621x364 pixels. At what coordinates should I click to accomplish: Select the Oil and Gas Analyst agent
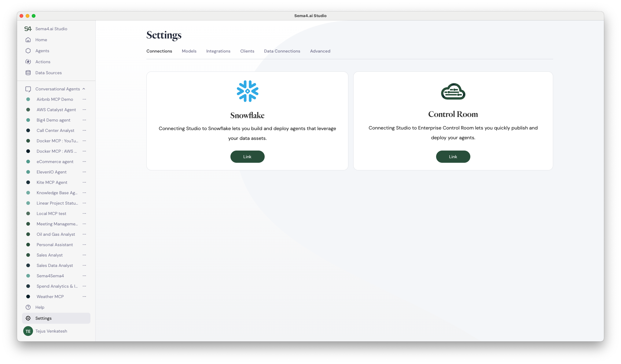pos(56,234)
